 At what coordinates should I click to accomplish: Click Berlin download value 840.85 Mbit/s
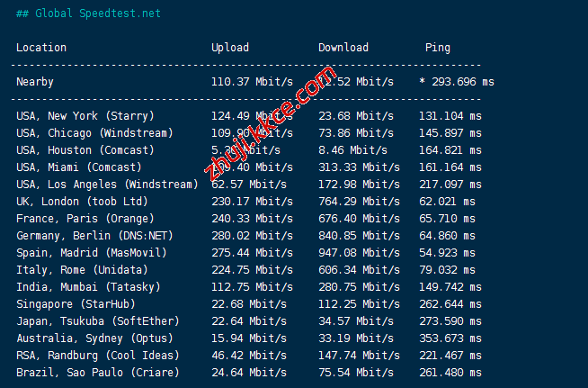[359, 236]
